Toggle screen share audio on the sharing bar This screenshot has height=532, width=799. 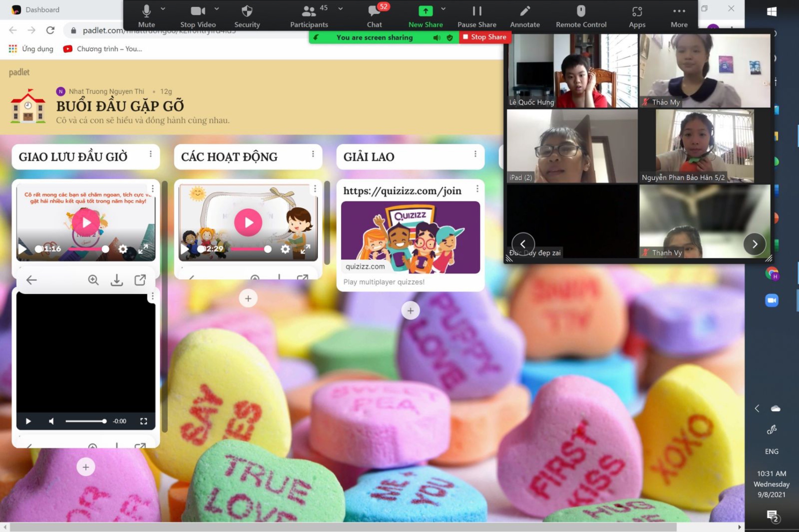point(436,37)
